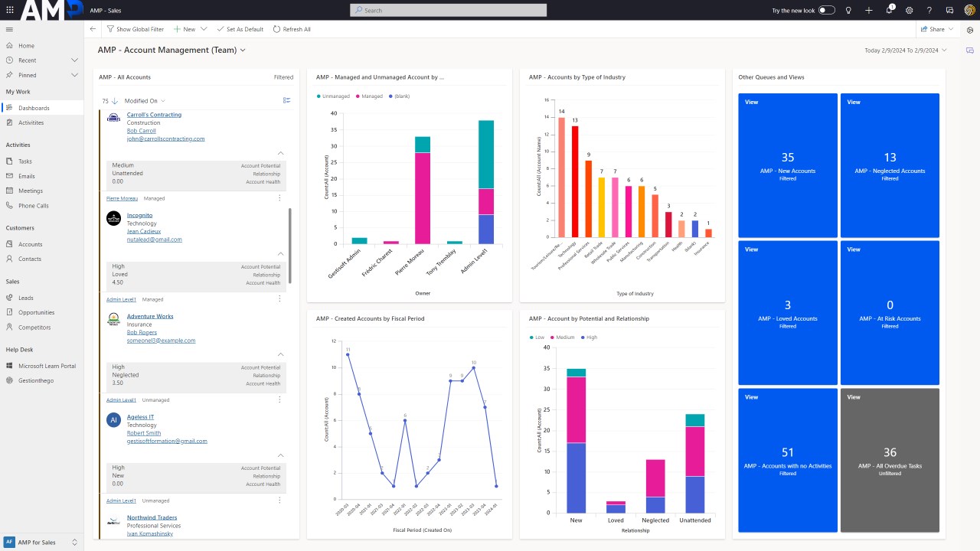The image size is (980, 551).
Task: Expand the Pinned menu
Action: pyautogui.click(x=74, y=75)
